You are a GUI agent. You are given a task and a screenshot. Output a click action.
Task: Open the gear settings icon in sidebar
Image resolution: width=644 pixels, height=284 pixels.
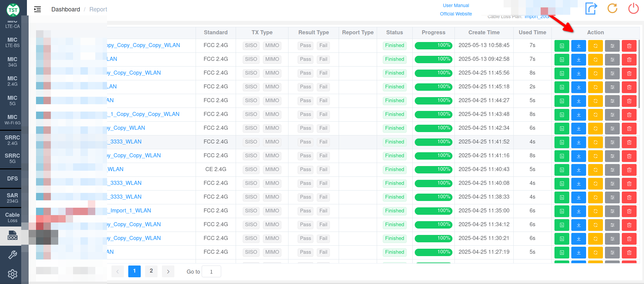(x=12, y=274)
